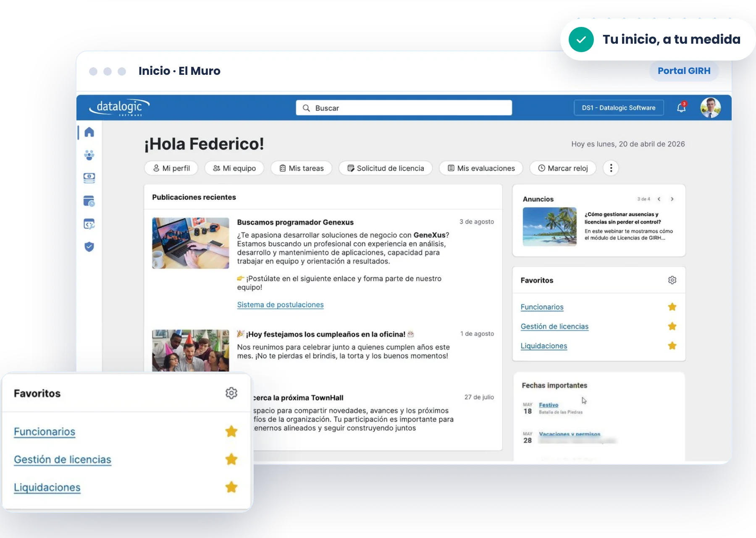Screen dimensions: 756x538
Task: Open Mi perfil shortcut
Action: click(x=171, y=168)
